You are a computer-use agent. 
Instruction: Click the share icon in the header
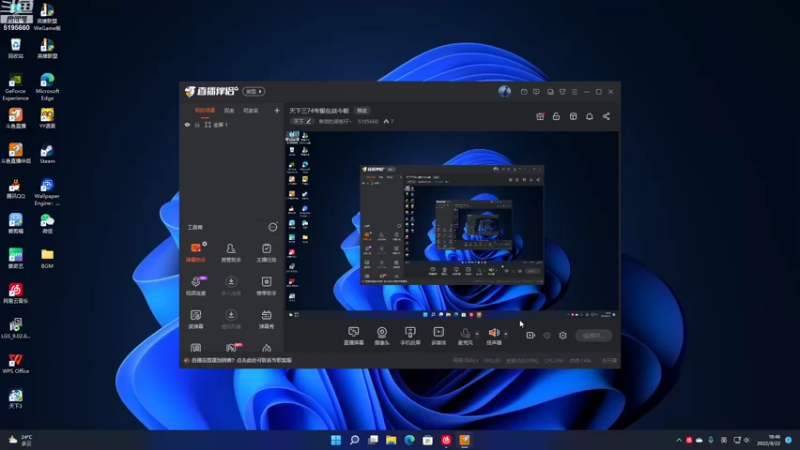(x=606, y=116)
